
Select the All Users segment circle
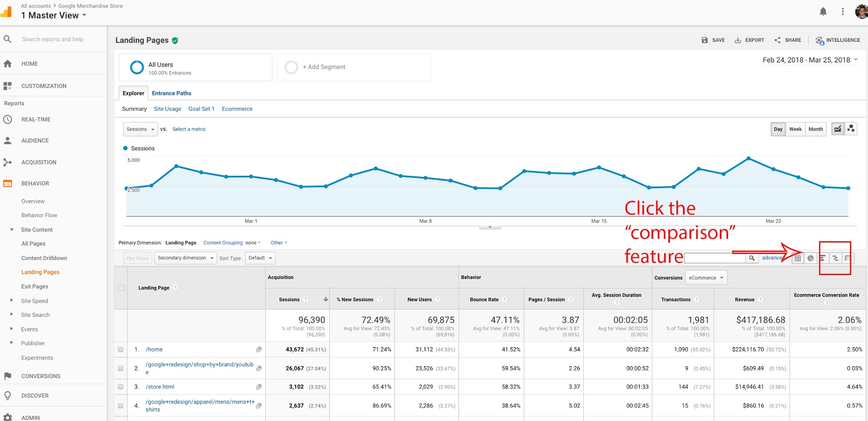137,67
